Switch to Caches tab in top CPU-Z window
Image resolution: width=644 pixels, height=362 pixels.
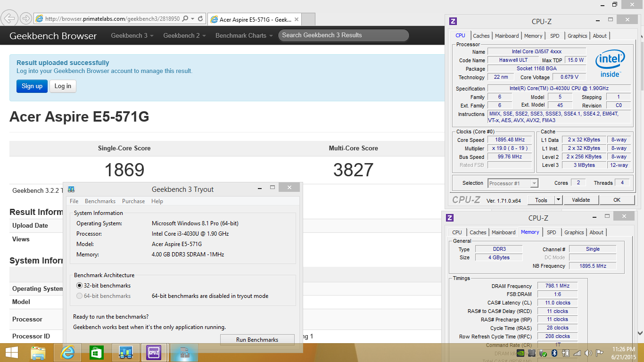481,36
